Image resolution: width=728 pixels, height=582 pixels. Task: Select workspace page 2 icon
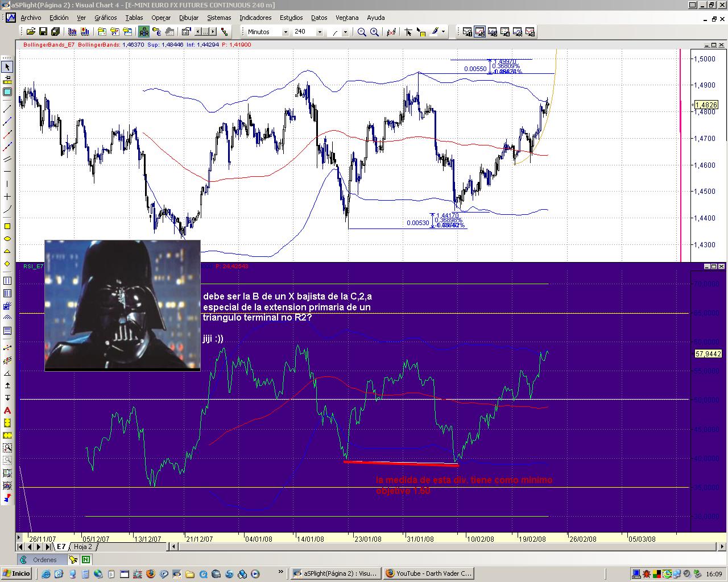click(480, 32)
